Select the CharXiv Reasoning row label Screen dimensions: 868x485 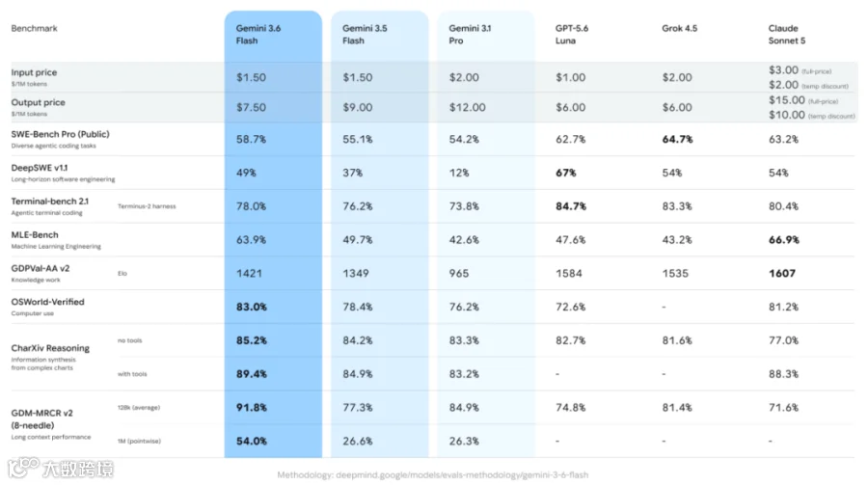50,348
